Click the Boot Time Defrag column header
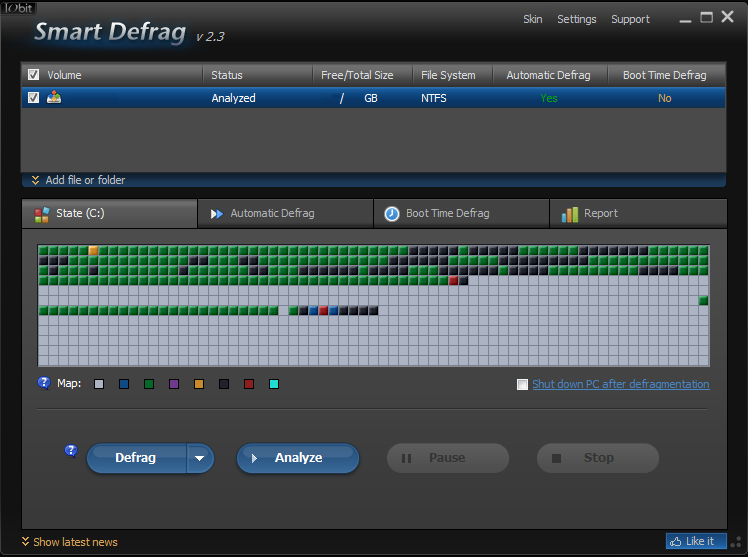Screen dimensions: 748x557 665,75
